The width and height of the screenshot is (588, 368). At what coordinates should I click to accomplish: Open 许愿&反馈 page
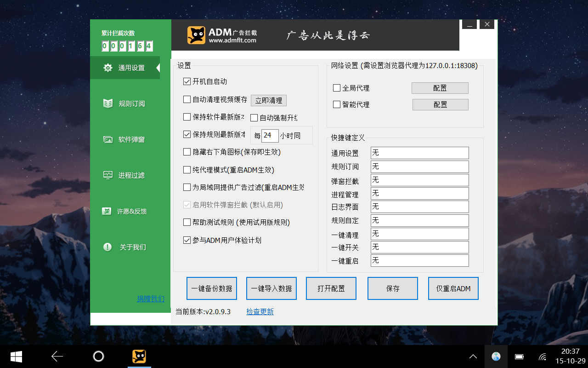point(125,211)
